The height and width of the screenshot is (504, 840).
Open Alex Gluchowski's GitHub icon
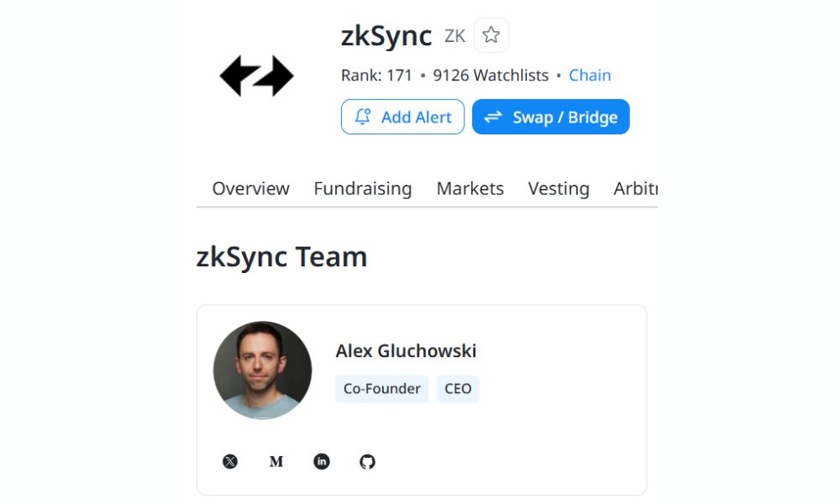pyautogui.click(x=367, y=461)
